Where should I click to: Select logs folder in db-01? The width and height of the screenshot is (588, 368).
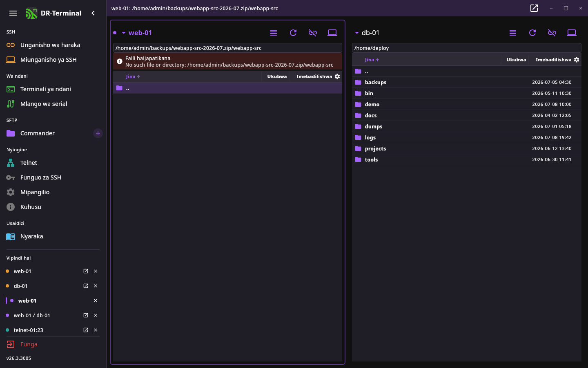pyautogui.click(x=467, y=137)
